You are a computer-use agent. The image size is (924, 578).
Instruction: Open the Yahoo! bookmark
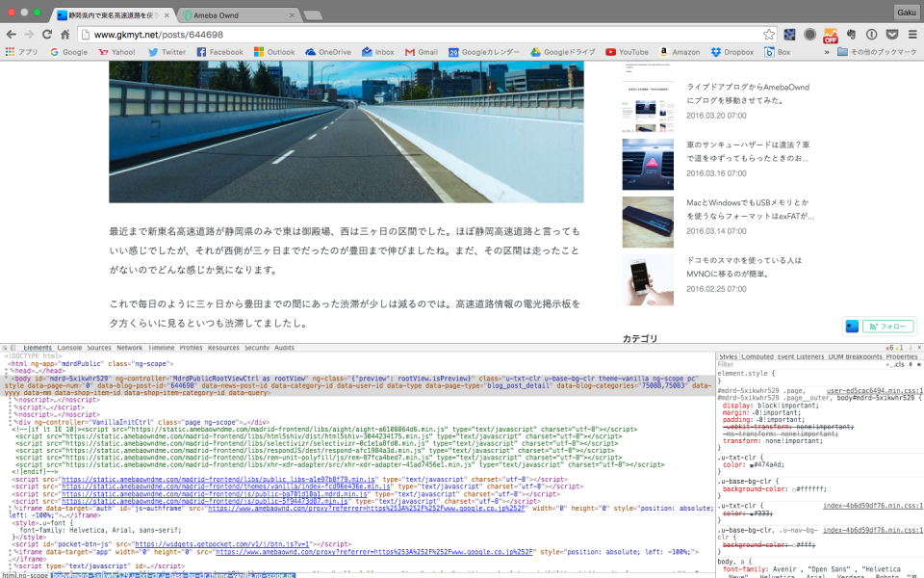click(x=116, y=52)
